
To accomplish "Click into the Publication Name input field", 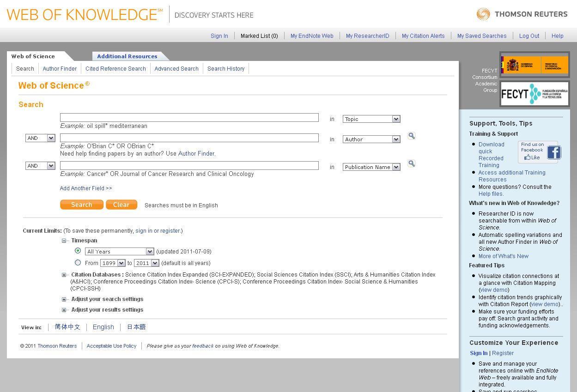I will coord(189,165).
